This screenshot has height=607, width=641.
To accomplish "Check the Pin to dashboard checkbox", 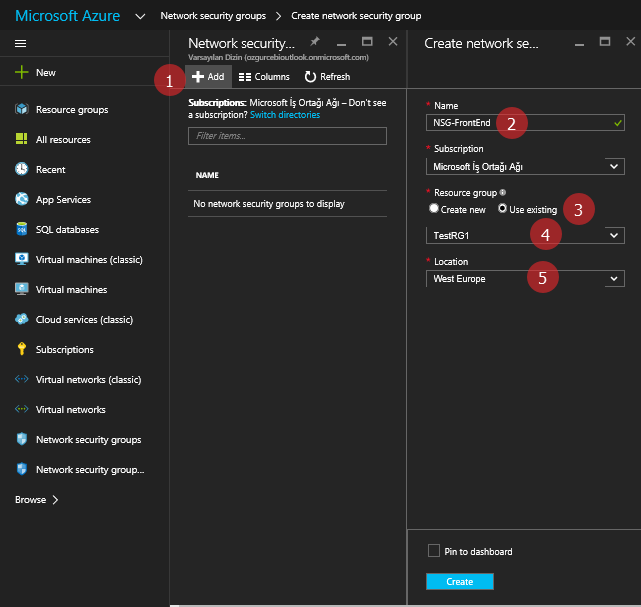I will (434, 551).
